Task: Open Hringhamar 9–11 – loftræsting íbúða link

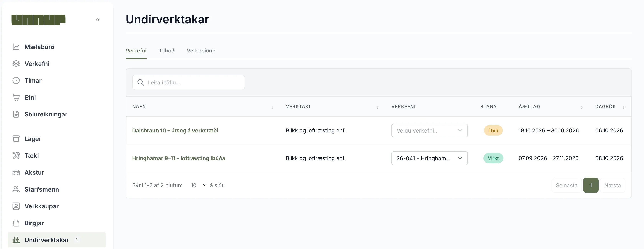Action: (178, 158)
